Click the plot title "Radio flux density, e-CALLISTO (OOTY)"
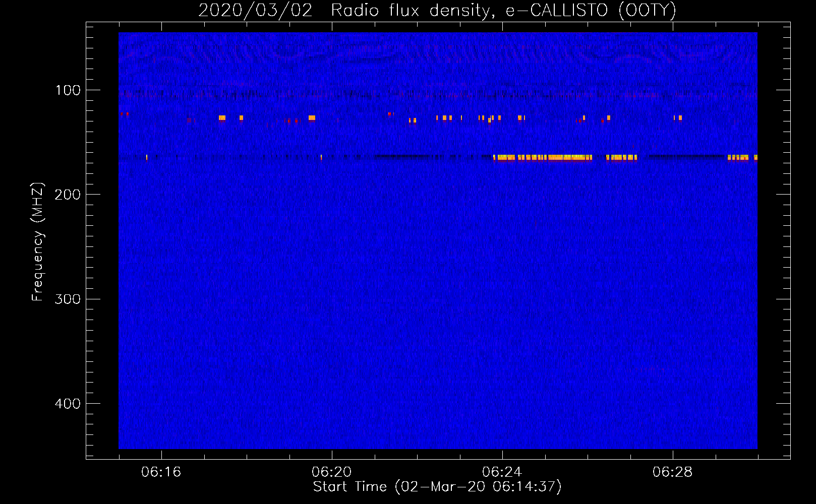The image size is (816, 504). coord(503,10)
